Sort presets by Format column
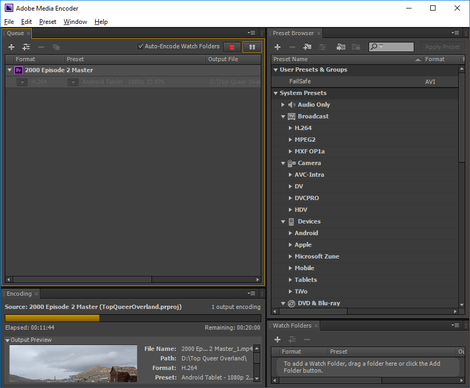 click(443, 59)
